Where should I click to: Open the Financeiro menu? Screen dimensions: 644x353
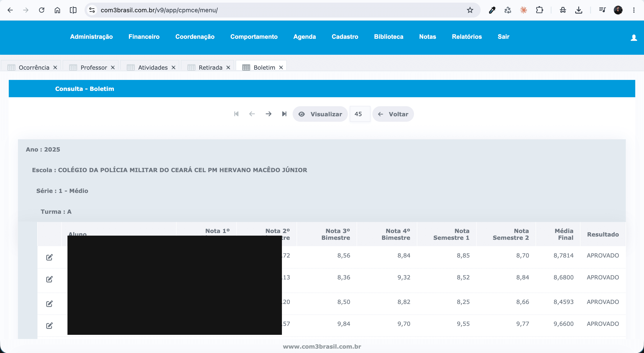click(144, 37)
